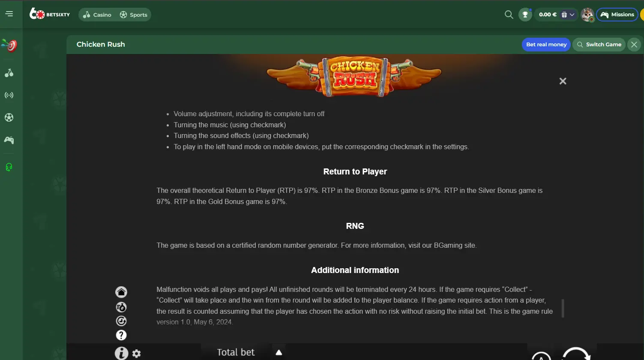Open the trophy tournaments icon
644x360 pixels.
(x=525, y=15)
